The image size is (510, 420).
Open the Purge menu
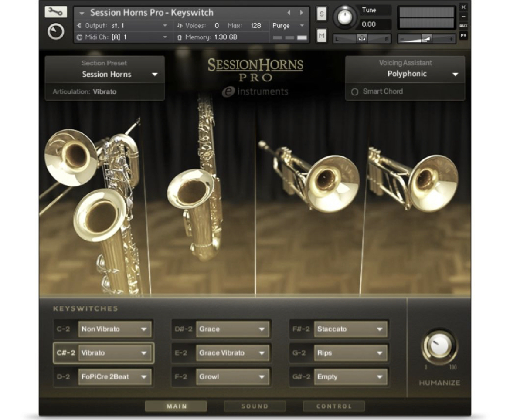pyautogui.click(x=288, y=25)
